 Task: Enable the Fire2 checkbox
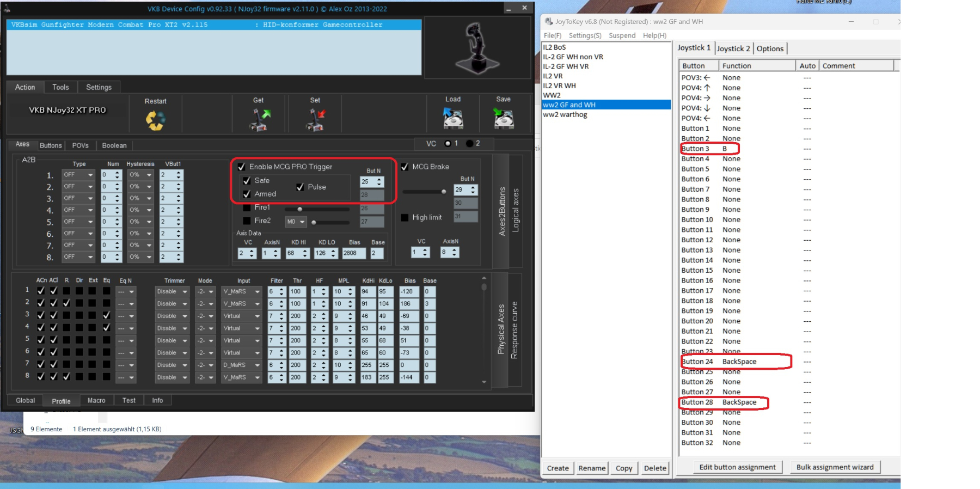click(247, 221)
